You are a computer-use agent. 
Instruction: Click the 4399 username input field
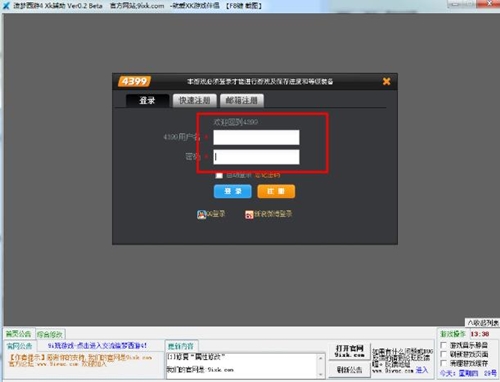(256, 137)
